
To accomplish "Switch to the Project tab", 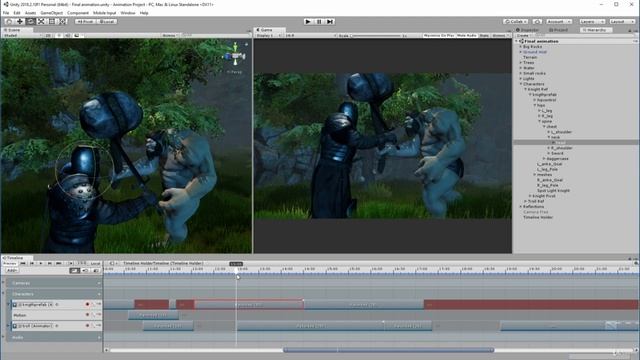I will [x=559, y=30].
